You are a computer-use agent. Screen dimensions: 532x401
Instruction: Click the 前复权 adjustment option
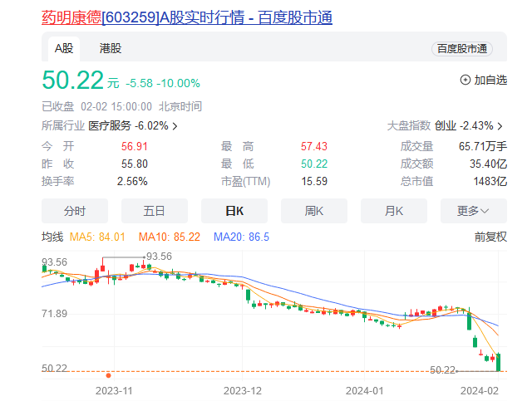click(490, 237)
